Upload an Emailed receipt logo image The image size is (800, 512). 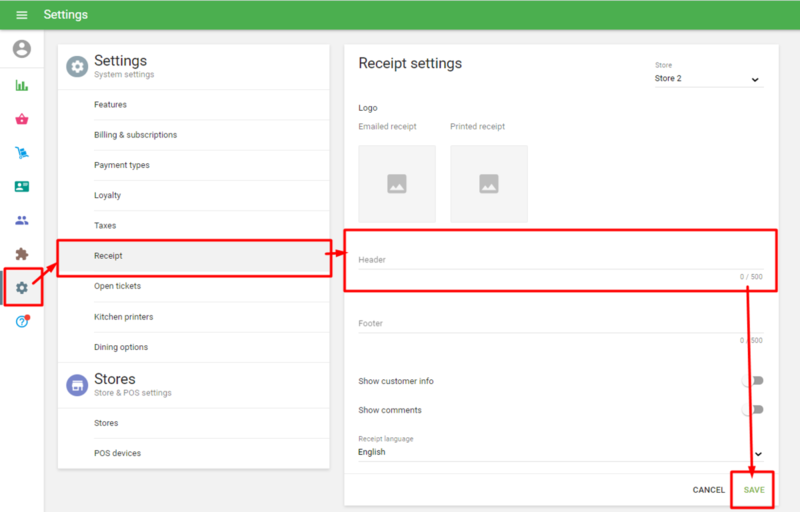(x=397, y=184)
